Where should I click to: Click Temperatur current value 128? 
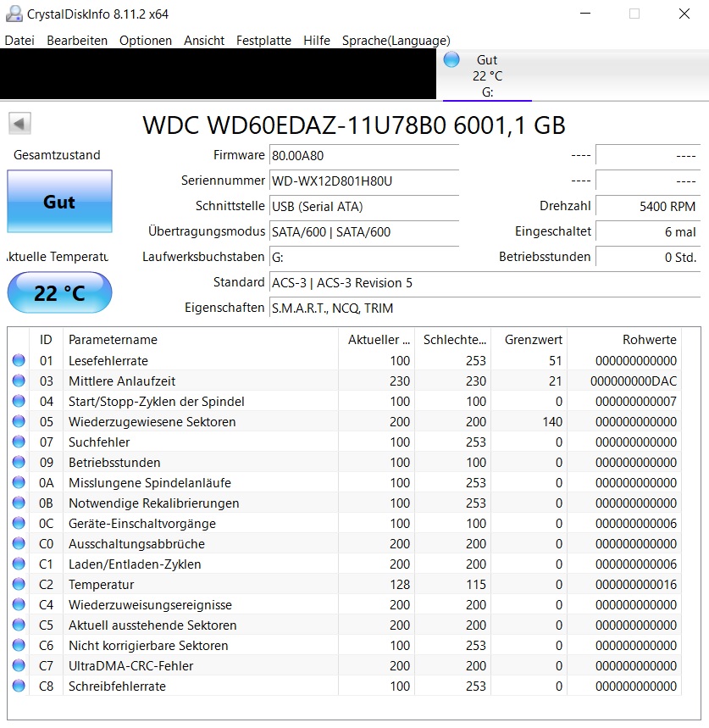pyautogui.click(x=400, y=585)
